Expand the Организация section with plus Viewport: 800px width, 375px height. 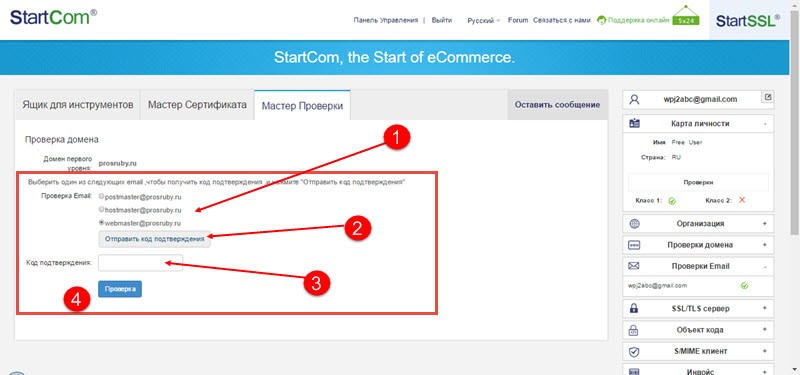click(x=764, y=223)
